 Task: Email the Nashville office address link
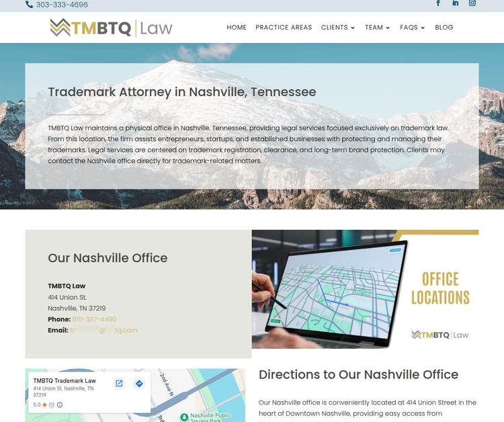103,330
